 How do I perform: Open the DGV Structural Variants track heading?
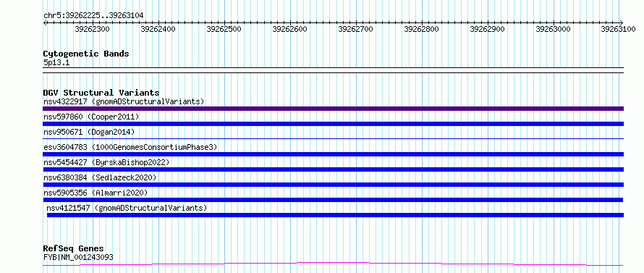(101, 93)
